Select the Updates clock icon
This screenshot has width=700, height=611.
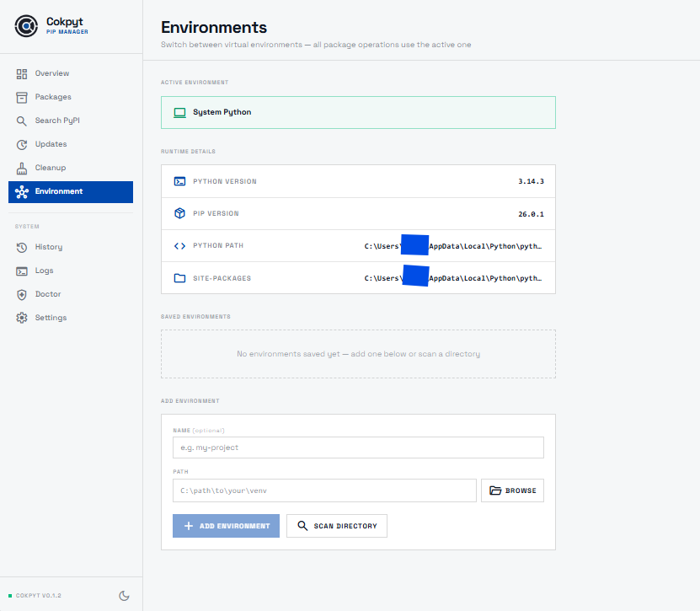22,144
